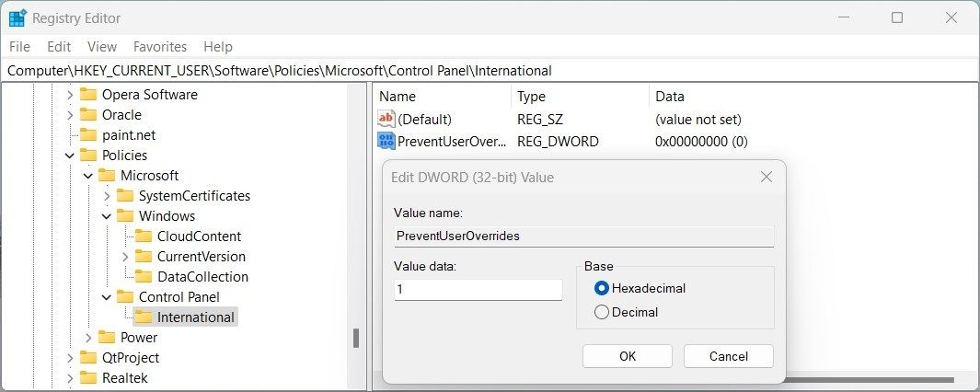980x392 pixels.
Task: Click the registry path address bar
Action: click(x=490, y=71)
